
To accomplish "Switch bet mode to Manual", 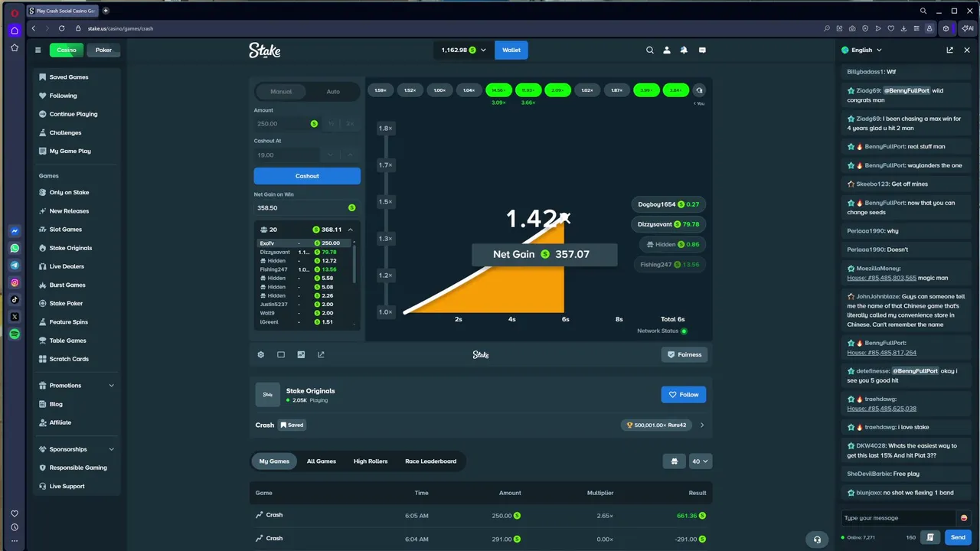I will (281, 91).
